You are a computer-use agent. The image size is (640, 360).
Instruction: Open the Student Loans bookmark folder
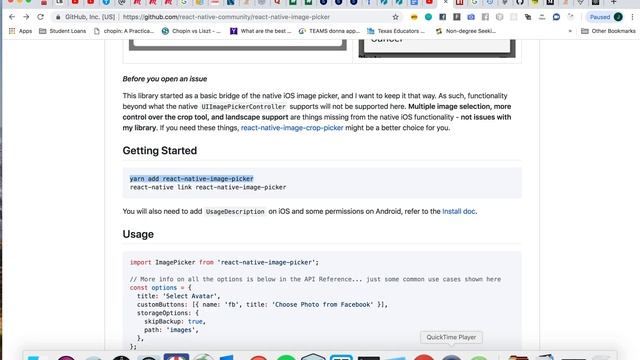coord(62,31)
